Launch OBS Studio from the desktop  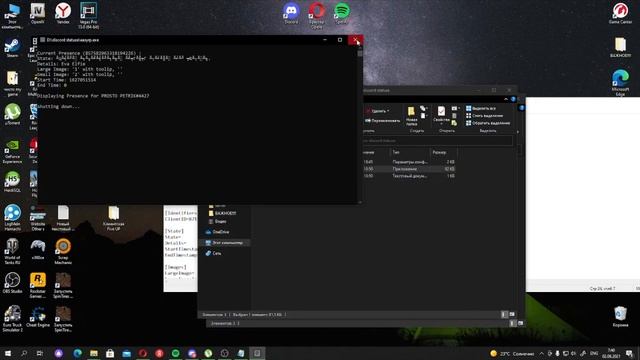tap(12, 283)
